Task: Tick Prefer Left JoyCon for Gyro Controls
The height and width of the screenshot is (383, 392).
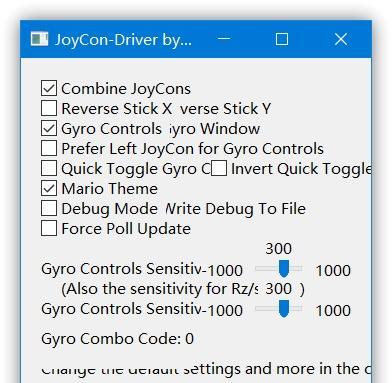Action: point(49,148)
